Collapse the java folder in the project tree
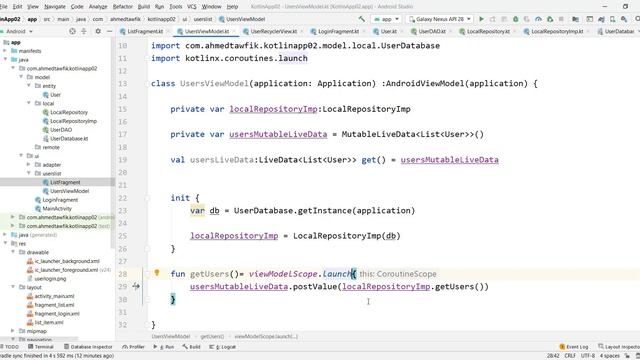This screenshot has height=360, width=640. (x=5, y=60)
